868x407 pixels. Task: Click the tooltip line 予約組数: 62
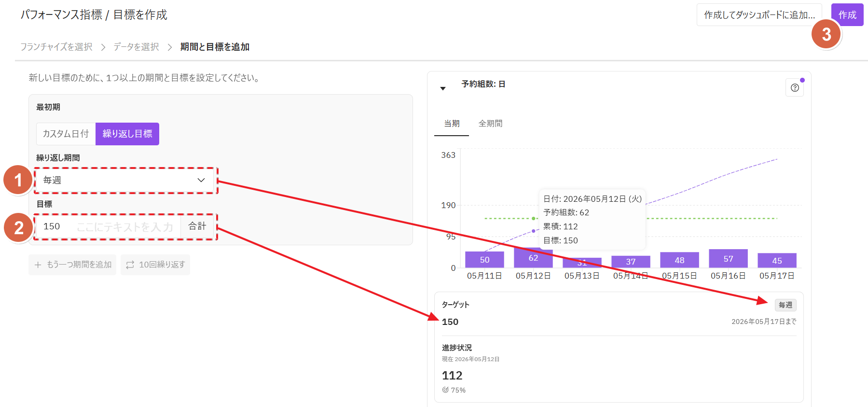coord(566,212)
